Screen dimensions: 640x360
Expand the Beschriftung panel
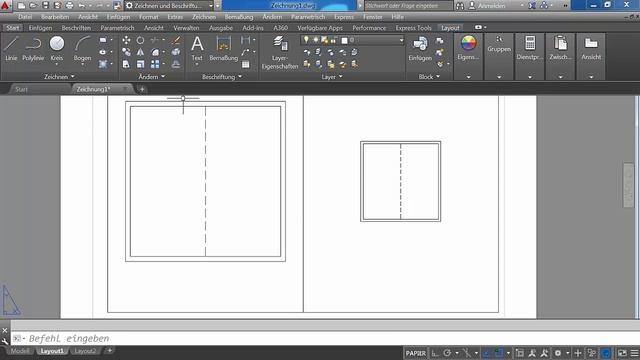tap(222, 76)
